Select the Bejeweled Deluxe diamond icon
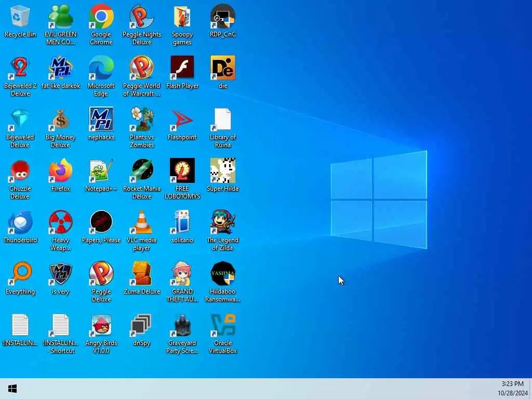This screenshot has width=532, height=399. [x=20, y=119]
